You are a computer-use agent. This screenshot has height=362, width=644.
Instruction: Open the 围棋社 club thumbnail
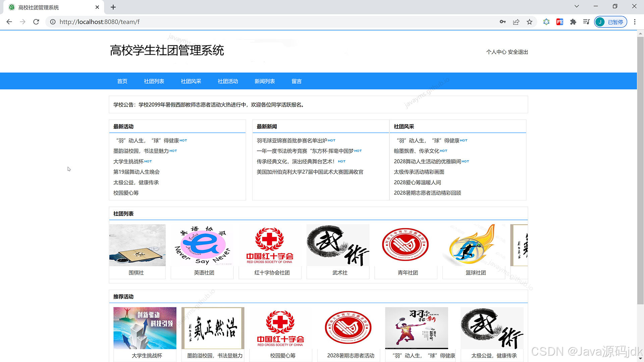tap(137, 245)
